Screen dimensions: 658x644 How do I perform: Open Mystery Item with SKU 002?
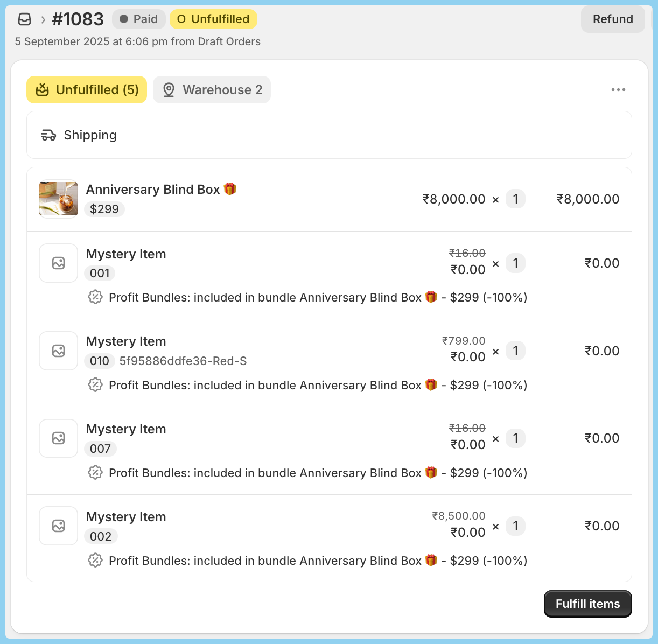coord(126,517)
